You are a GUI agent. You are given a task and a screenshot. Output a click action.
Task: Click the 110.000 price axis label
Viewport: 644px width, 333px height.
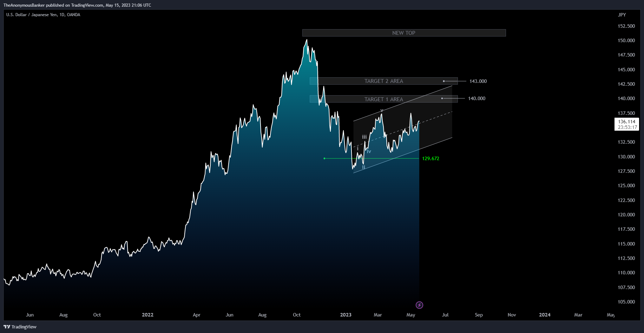tap(626, 273)
